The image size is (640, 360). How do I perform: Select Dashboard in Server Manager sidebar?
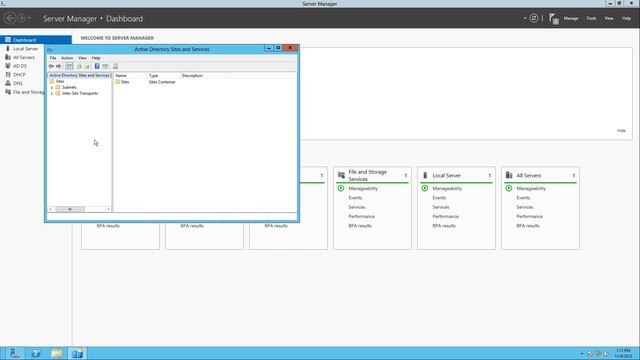click(36, 40)
